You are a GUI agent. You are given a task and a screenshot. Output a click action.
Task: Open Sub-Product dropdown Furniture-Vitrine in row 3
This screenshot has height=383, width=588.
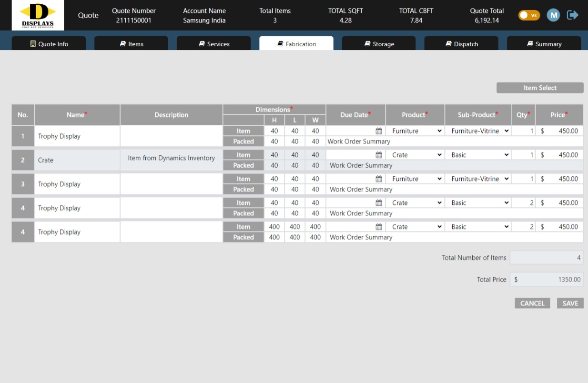[x=478, y=179]
